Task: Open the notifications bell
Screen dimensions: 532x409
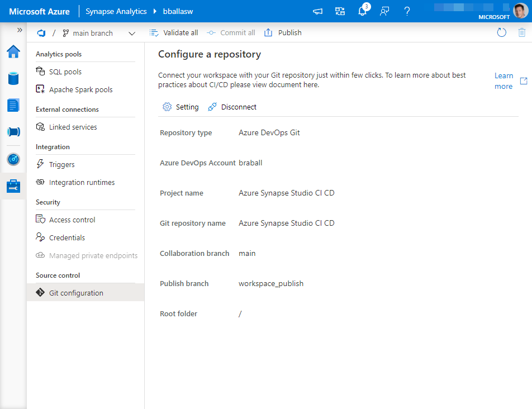Action: [362, 11]
